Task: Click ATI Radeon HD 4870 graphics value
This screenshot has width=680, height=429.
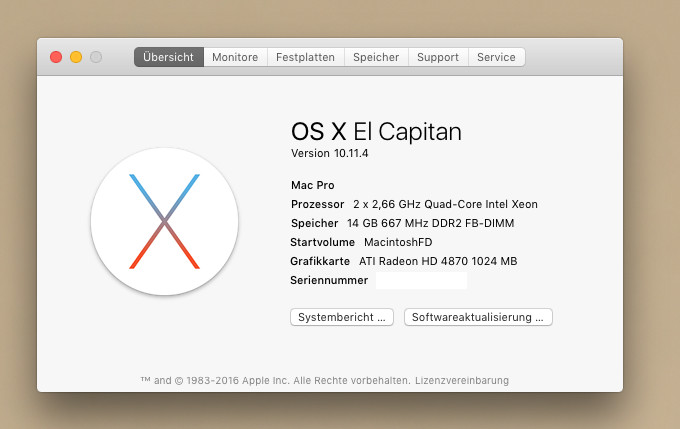Action: [x=438, y=261]
